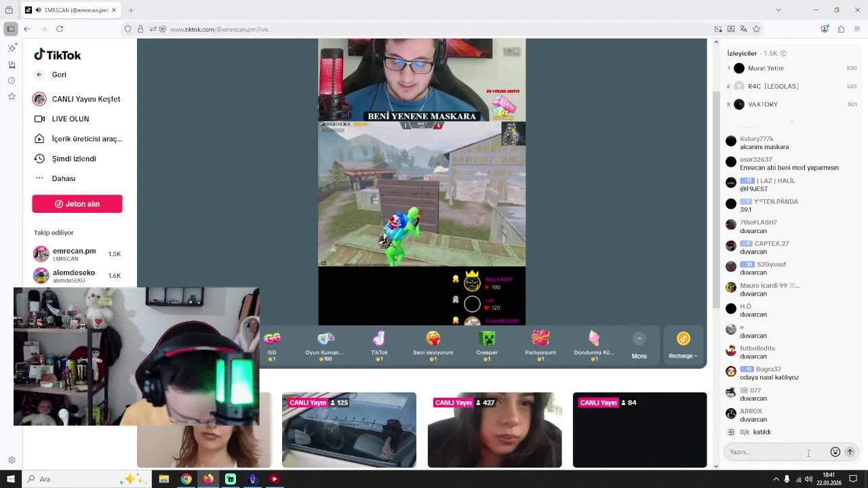Open Şimdi izlendi history
This screenshot has width=868, height=488.
[65, 159]
